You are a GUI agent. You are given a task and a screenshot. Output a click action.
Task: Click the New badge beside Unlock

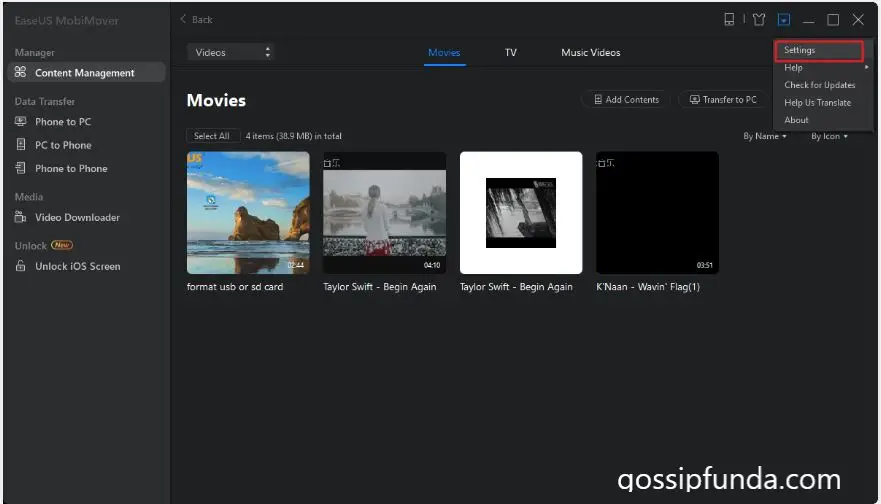[62, 245]
